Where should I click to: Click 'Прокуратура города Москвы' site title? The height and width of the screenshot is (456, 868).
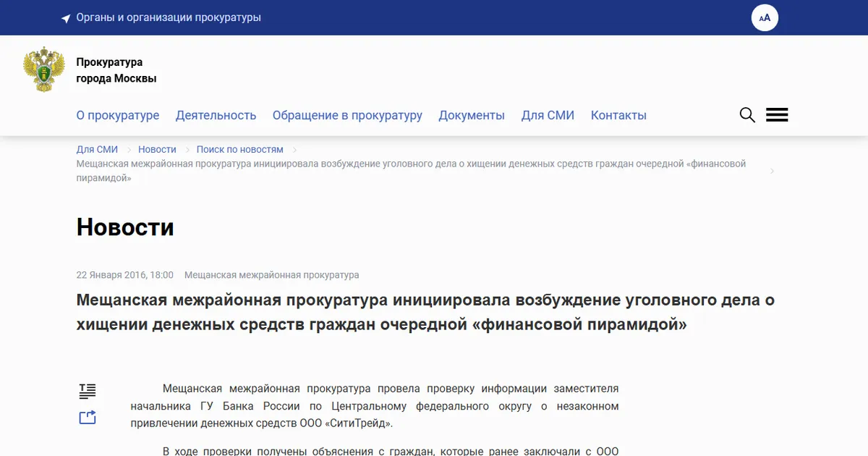[x=116, y=70]
